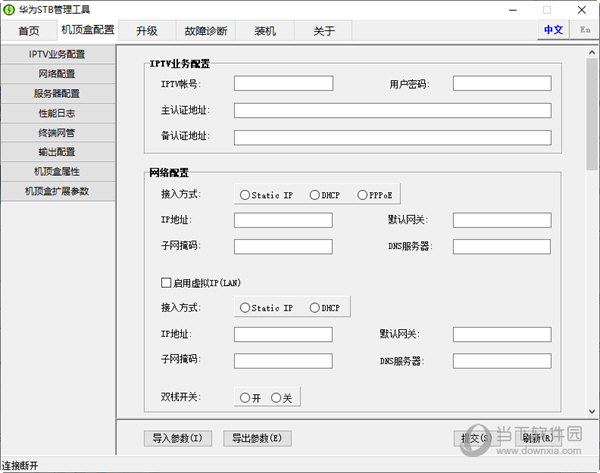Click the first 默认网关 input field
The width and height of the screenshot is (600, 473).
pyautogui.click(x=502, y=220)
